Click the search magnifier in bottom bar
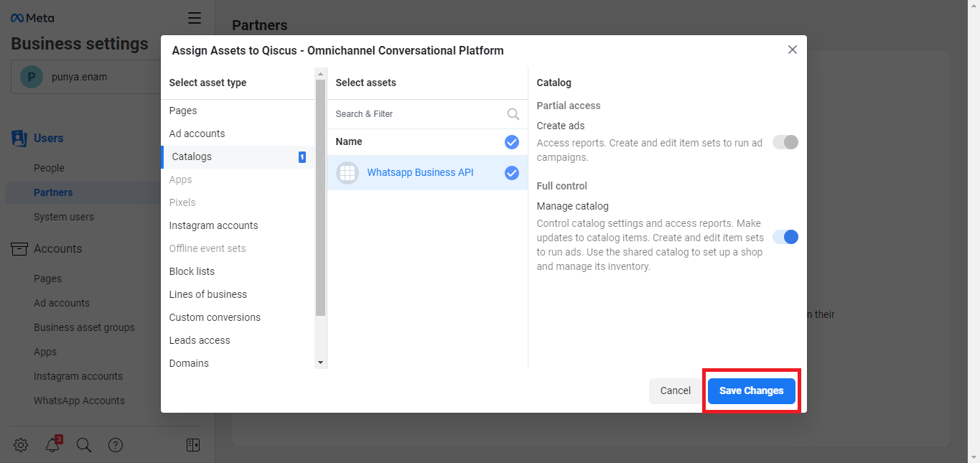The image size is (980, 463). (x=84, y=445)
